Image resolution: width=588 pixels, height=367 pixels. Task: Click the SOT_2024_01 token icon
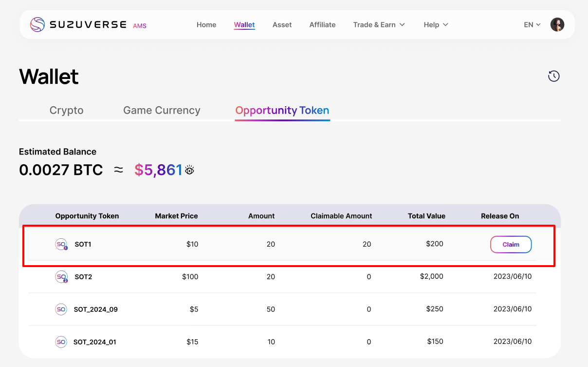tap(61, 342)
